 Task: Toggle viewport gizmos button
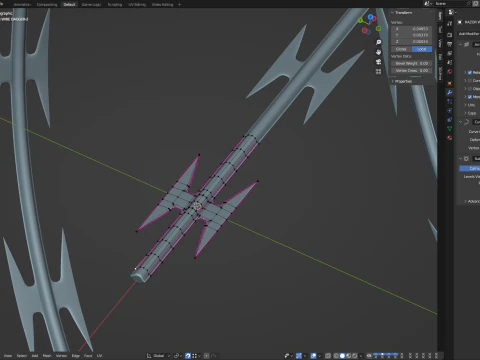[299, 356]
